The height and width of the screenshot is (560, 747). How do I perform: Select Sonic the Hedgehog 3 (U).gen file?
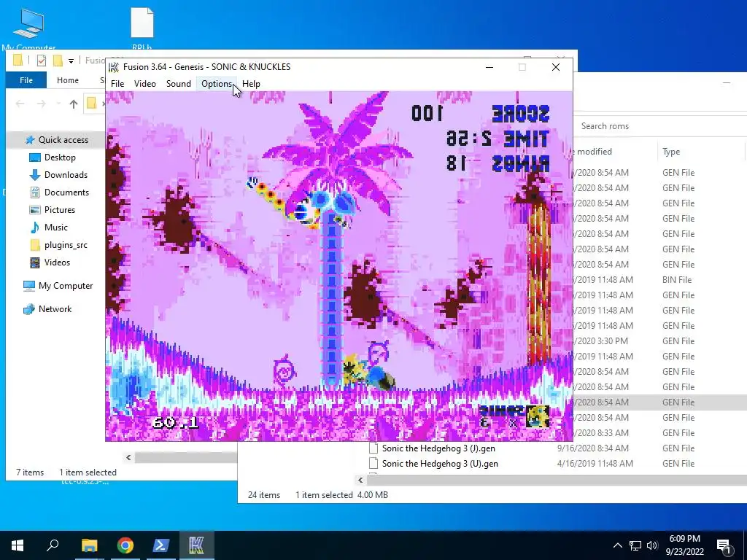click(440, 463)
